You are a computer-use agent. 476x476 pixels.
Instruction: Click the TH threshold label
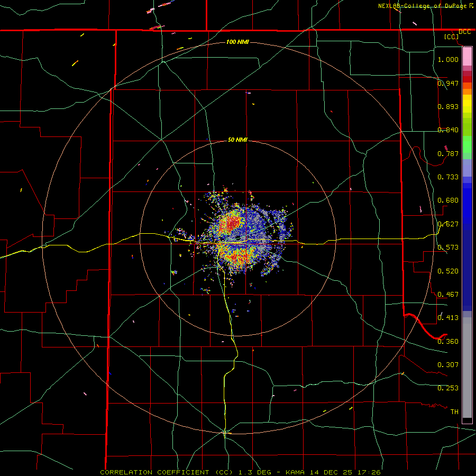click(454, 412)
